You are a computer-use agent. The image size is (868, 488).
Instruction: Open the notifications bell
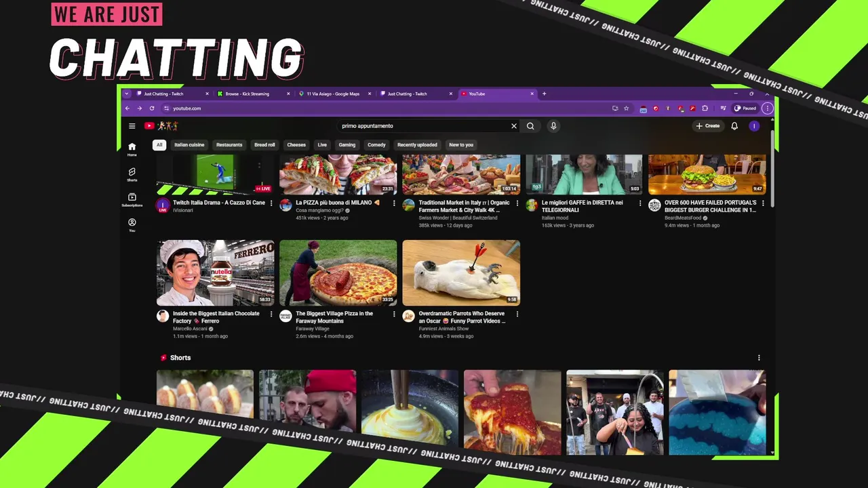tap(734, 126)
